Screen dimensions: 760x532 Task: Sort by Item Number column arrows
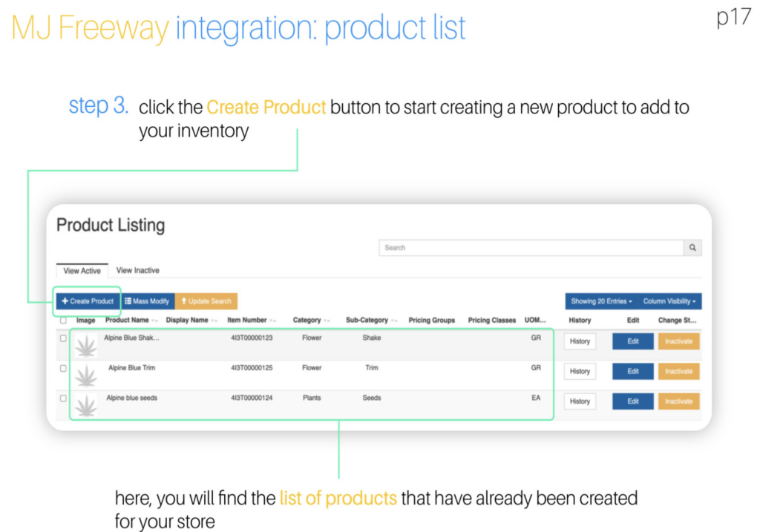(x=273, y=321)
